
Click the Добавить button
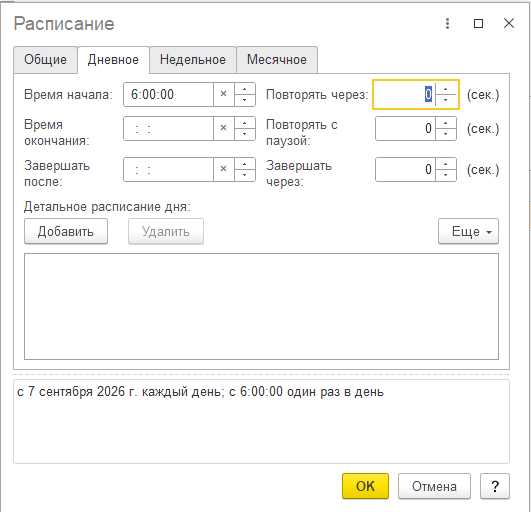(66, 231)
